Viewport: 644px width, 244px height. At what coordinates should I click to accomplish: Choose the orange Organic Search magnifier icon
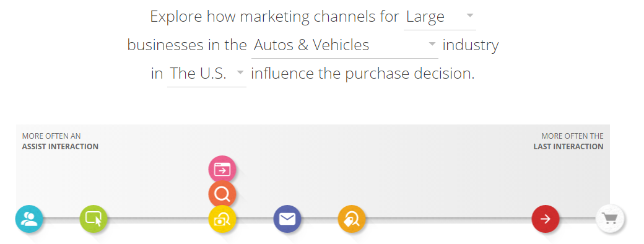[x=222, y=194]
